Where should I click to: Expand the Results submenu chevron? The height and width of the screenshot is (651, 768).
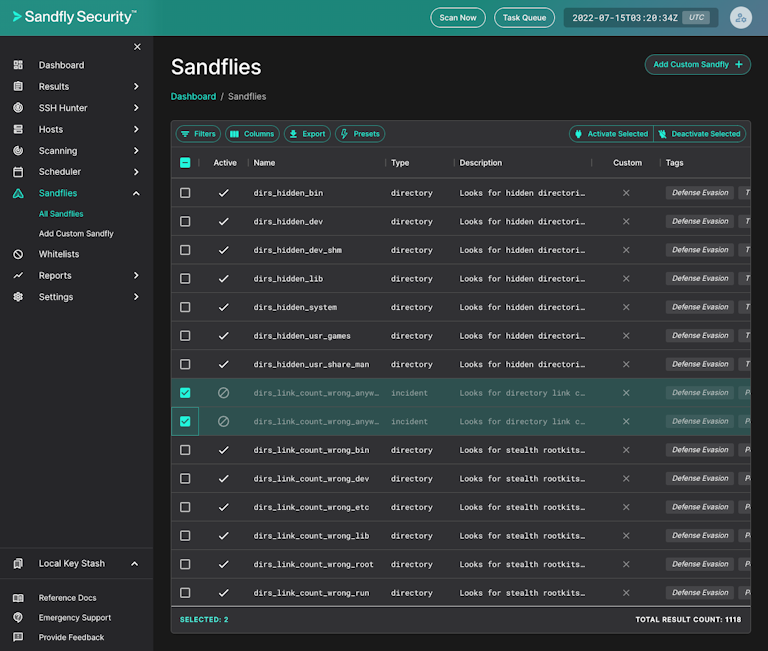point(136,86)
